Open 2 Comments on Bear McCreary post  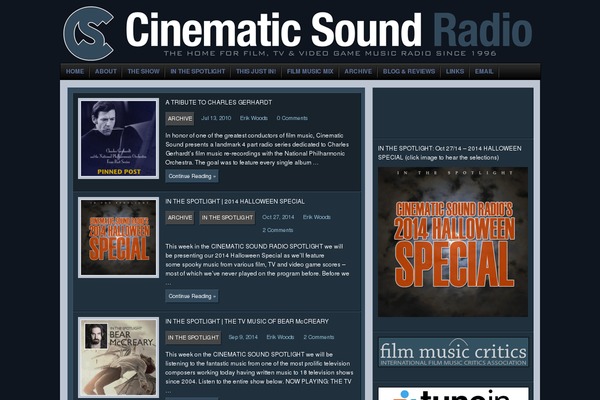(x=319, y=337)
